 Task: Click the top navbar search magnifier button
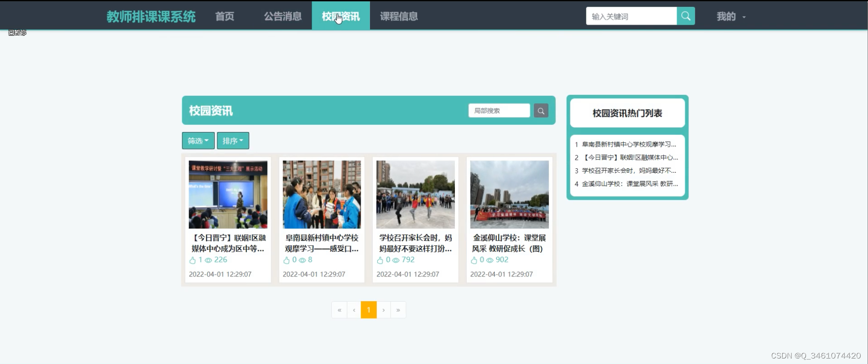(685, 16)
